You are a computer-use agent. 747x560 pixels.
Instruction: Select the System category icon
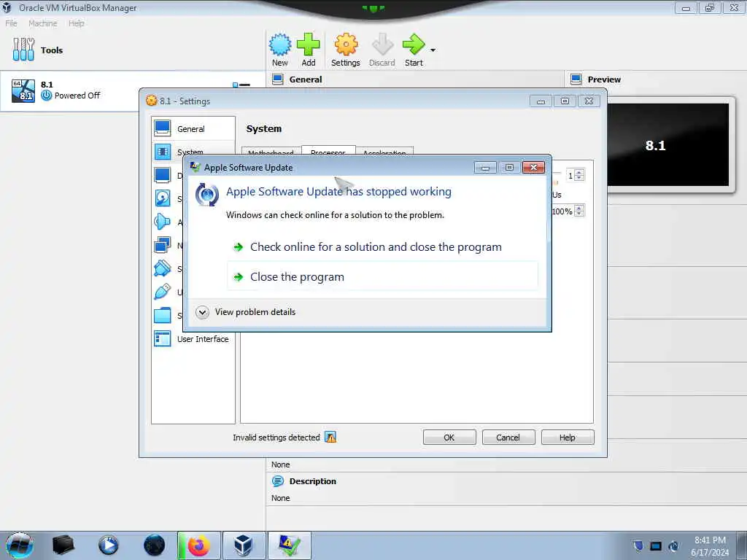tap(163, 152)
